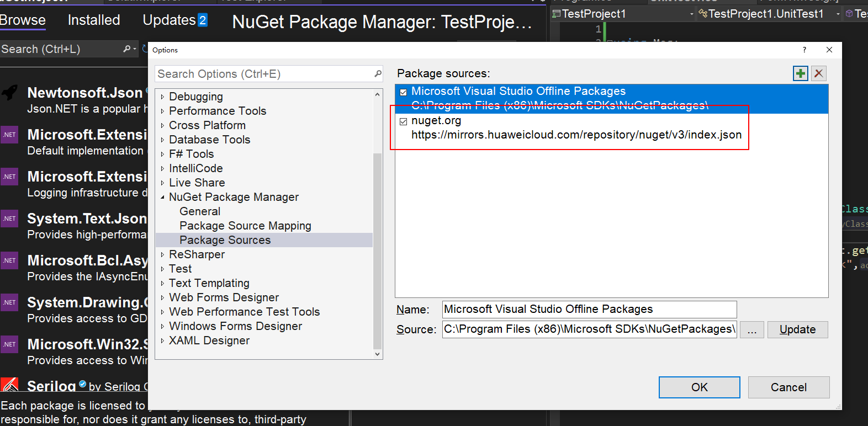Click the .NET icon beside System.Drawing package
The width and height of the screenshot is (868, 426).
9,302
